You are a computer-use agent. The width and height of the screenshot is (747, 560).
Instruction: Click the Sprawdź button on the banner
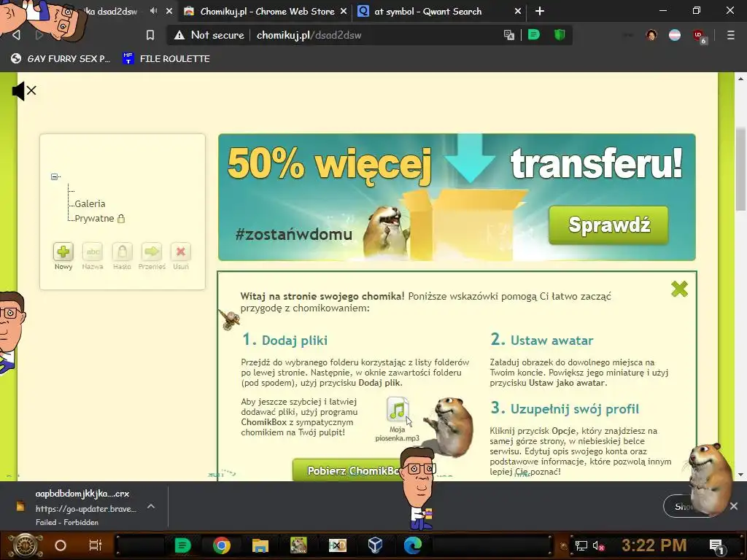click(x=608, y=225)
